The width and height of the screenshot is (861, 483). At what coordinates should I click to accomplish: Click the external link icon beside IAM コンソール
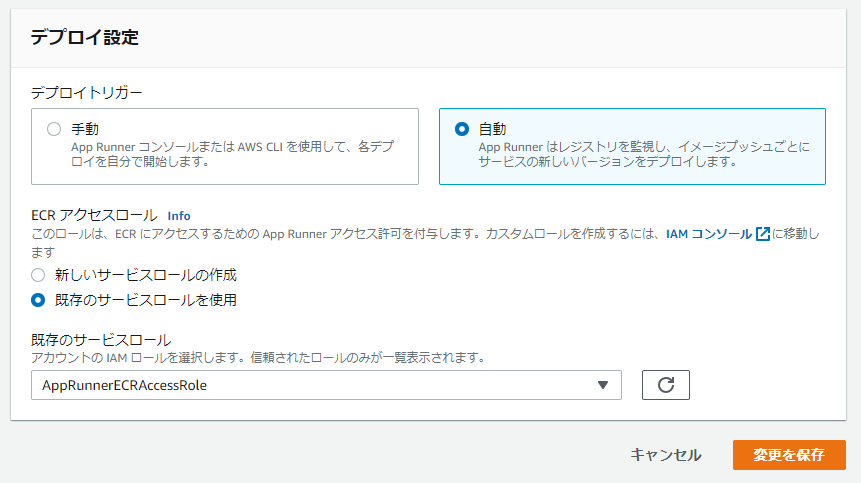[x=763, y=234]
